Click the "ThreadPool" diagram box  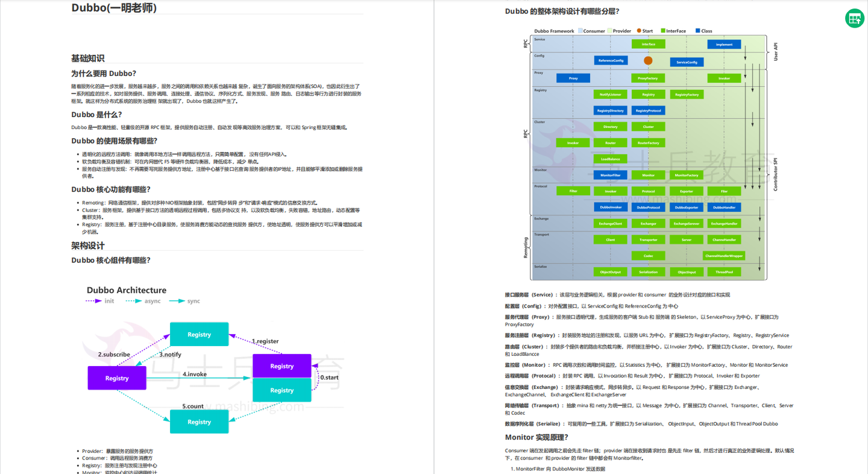pos(724,272)
